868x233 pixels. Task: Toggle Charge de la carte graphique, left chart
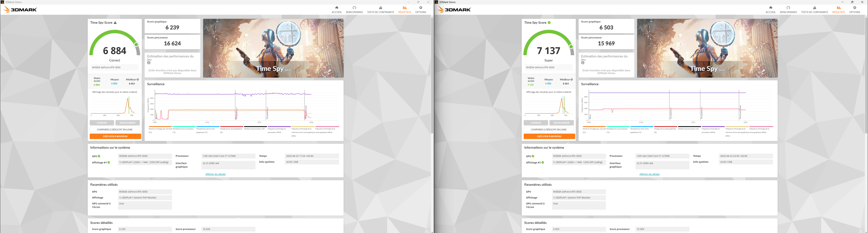click(x=231, y=130)
